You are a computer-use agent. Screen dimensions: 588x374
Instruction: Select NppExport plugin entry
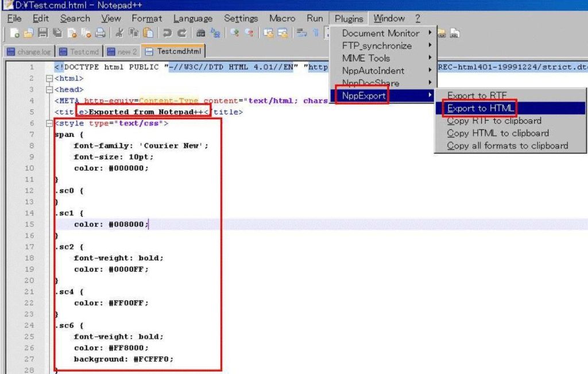pyautogui.click(x=383, y=95)
